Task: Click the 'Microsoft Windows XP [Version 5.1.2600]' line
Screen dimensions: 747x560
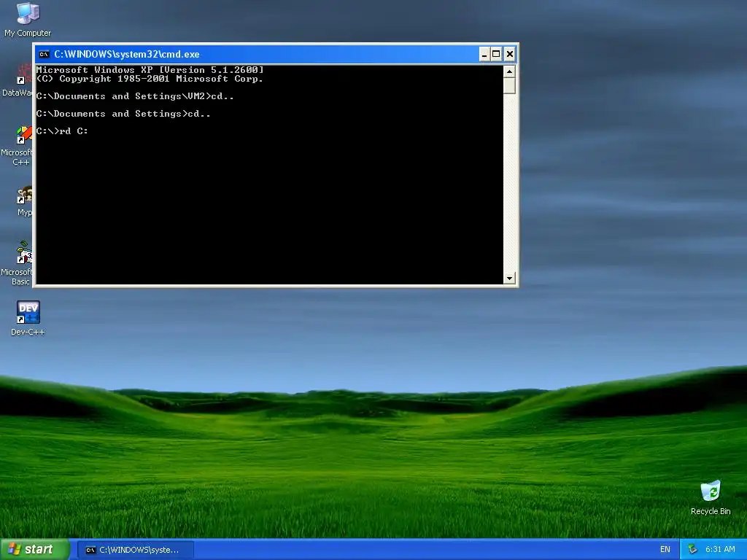Action: pyautogui.click(x=150, y=70)
